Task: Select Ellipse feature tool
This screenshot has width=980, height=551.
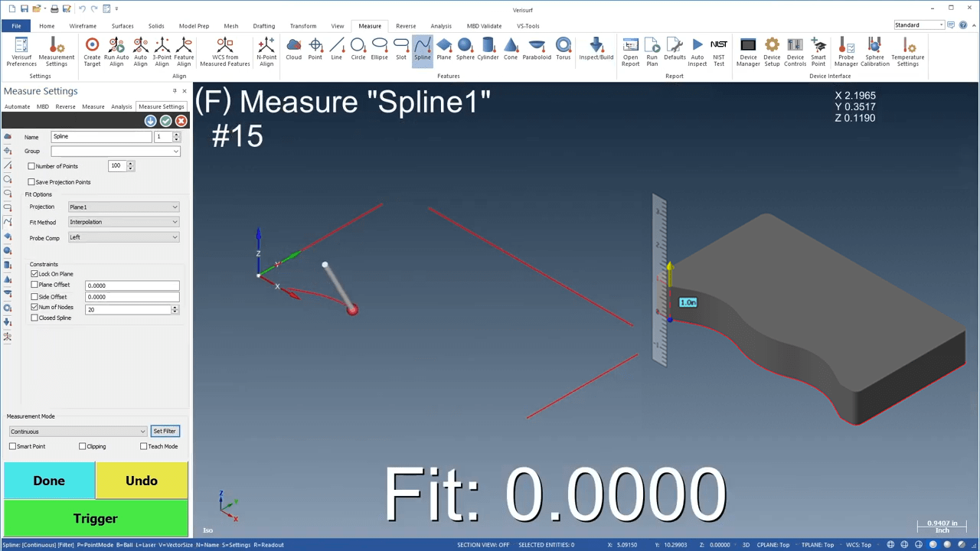Action: [x=379, y=49]
